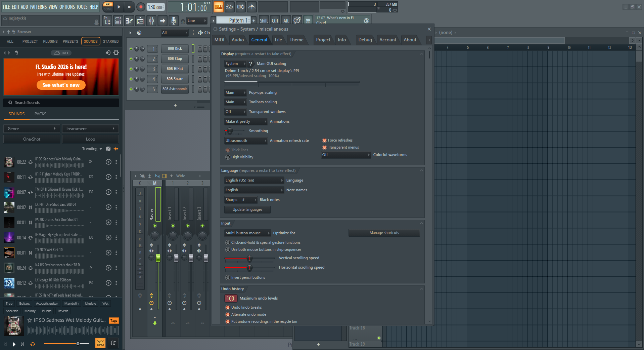Click the microphone recording icon in toolbar
The image size is (644, 350).
173,21
